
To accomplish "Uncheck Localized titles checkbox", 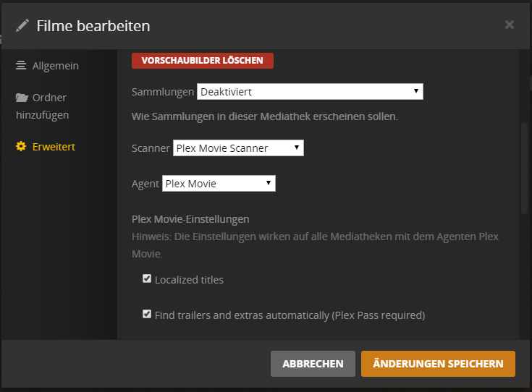I will (x=147, y=278).
